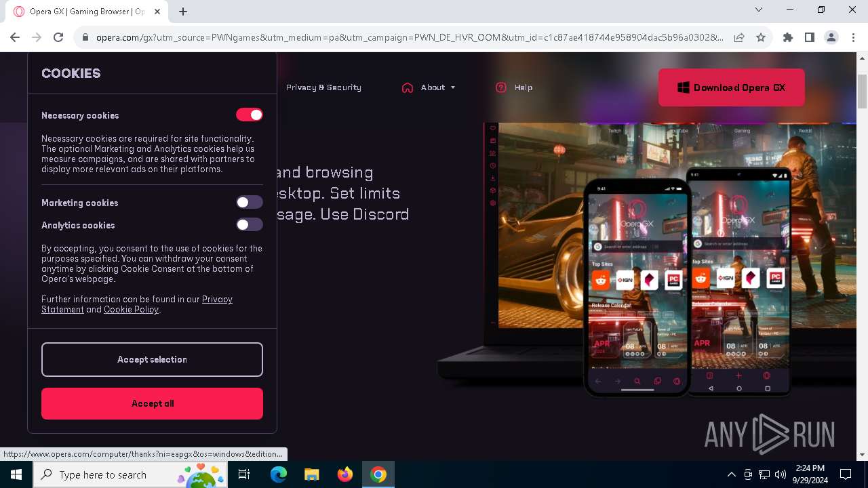
Task: Click Accept selection button
Action: pyautogui.click(x=152, y=359)
